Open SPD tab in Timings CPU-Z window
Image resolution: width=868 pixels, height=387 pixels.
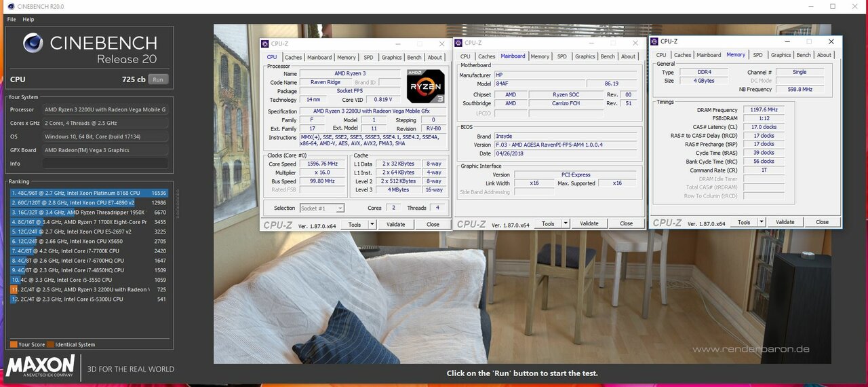757,55
